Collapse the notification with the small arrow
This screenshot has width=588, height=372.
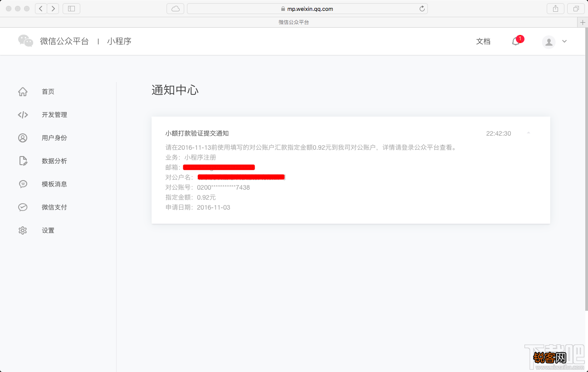click(529, 133)
